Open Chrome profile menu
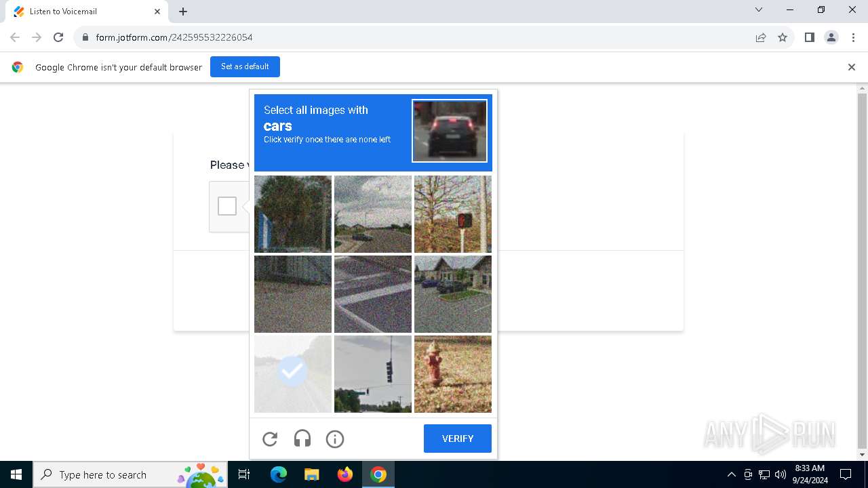 coord(831,37)
